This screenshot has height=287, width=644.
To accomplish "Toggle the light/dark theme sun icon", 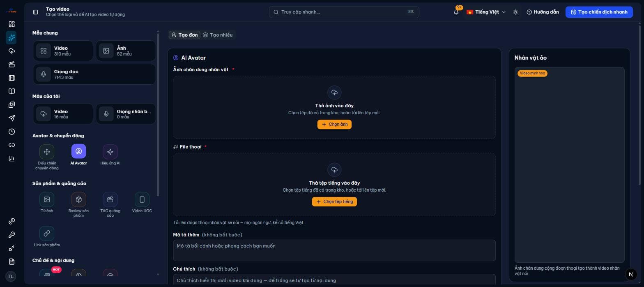I will tap(515, 12).
